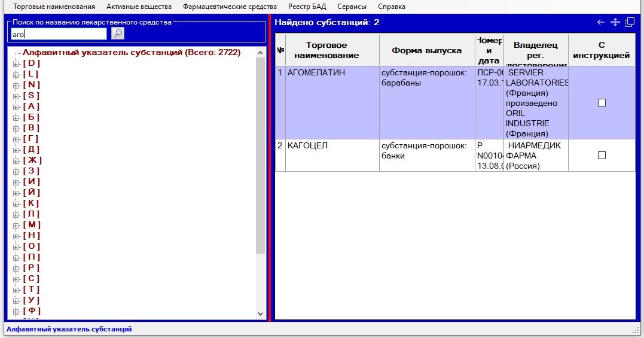
Task: Expand the [Ф] letter node
Action: pyautogui.click(x=16, y=311)
